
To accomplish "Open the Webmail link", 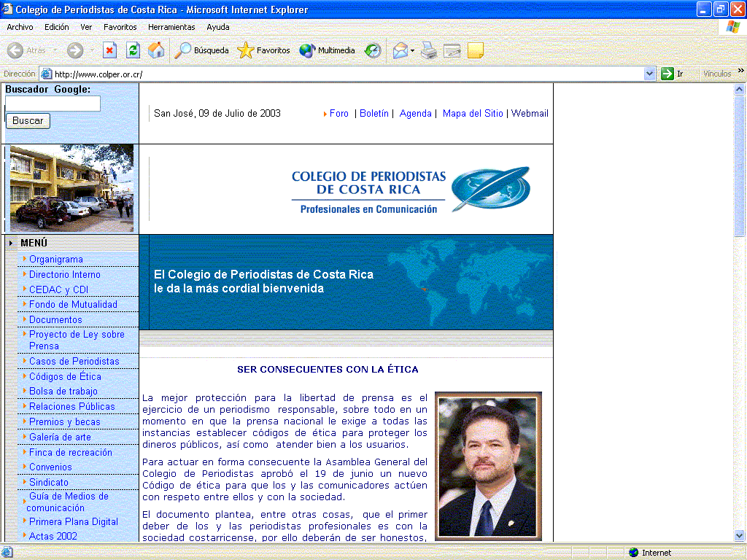I will click(530, 114).
